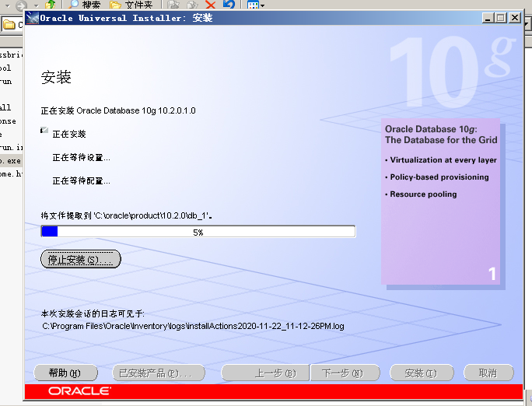Click the Copy To icon in Explorer toolbar
Image resolution: width=532 pixels, height=406 pixels.
pyautogui.click(x=192, y=5)
